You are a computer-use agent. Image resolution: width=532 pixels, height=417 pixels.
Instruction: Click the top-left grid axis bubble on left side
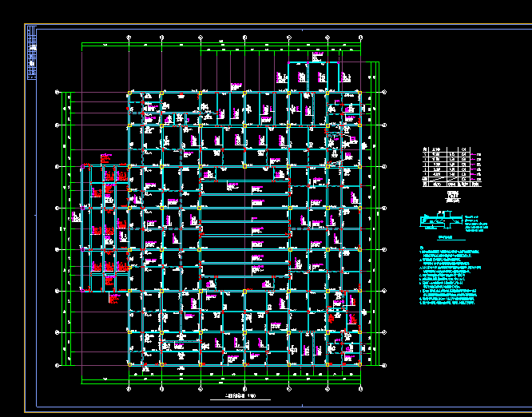tap(58, 93)
